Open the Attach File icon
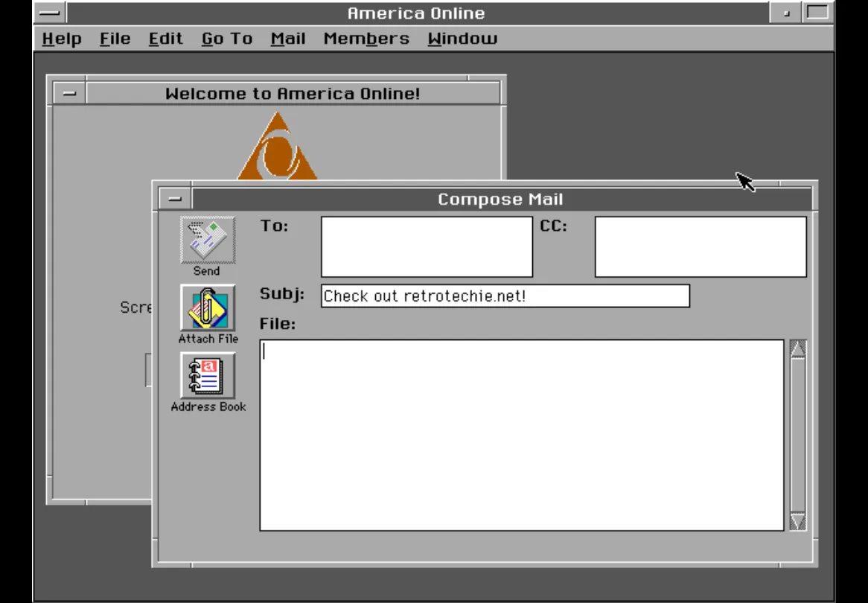Image resolution: width=868 pixels, height=603 pixels. click(x=208, y=308)
